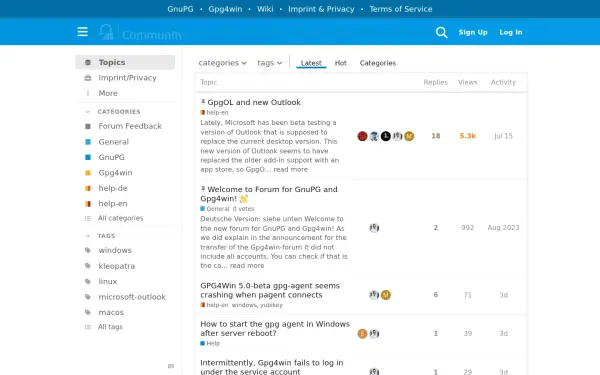Click Gpg4win category orange badge

coord(88,173)
